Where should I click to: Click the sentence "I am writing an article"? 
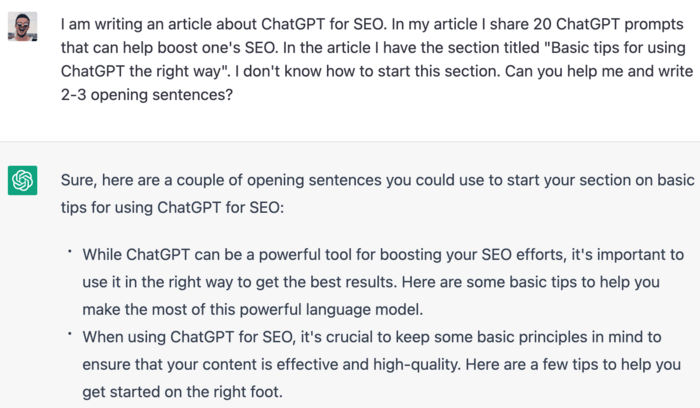pyautogui.click(x=150, y=22)
